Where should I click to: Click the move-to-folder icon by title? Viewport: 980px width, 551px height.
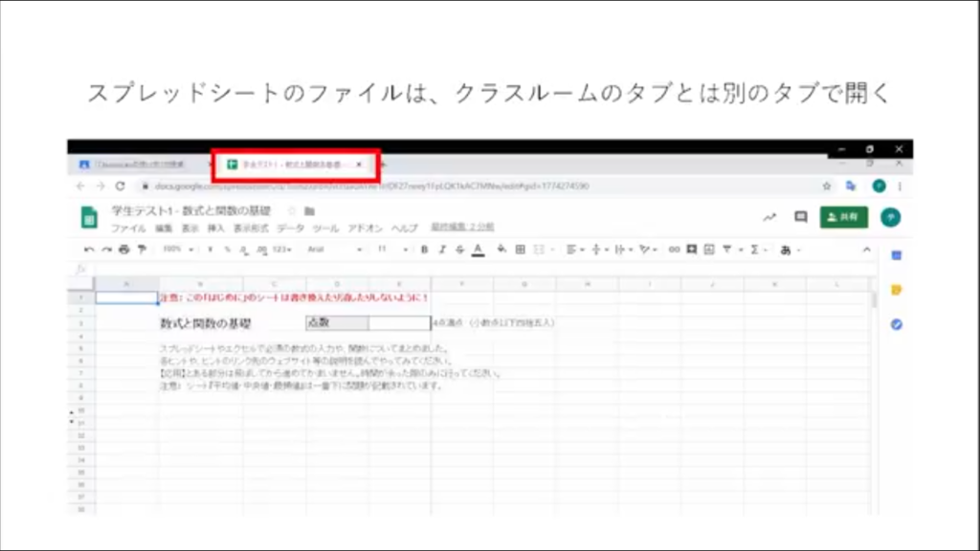click(309, 211)
